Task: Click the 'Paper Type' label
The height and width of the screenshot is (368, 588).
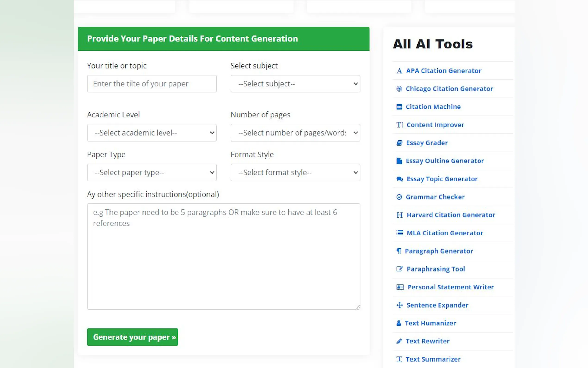Action: coord(106,155)
